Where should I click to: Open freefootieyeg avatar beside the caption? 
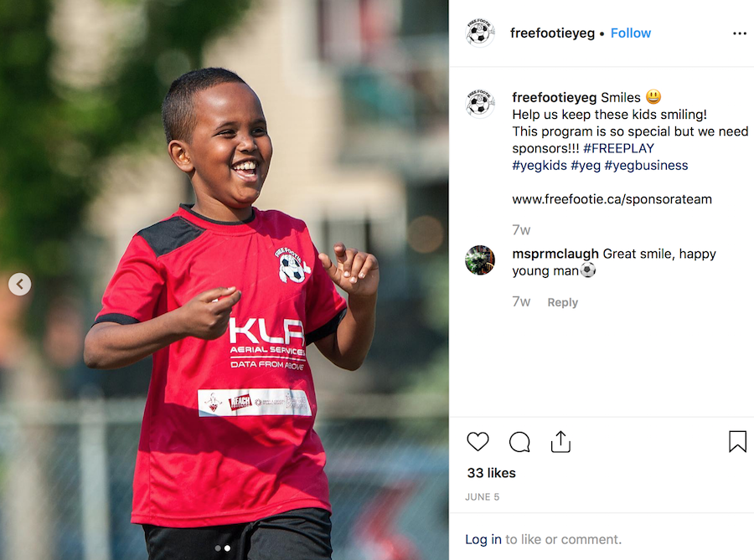[479, 103]
